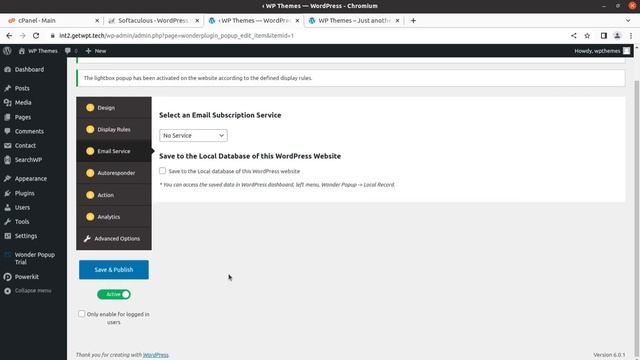
Task: Open the Chromium three-dot menu
Action: click(631, 36)
